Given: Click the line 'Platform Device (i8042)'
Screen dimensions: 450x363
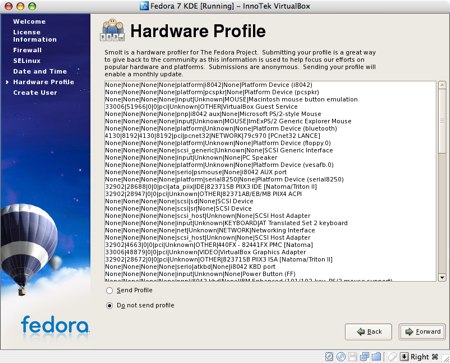Looking at the screenshot, I should coord(208,85).
